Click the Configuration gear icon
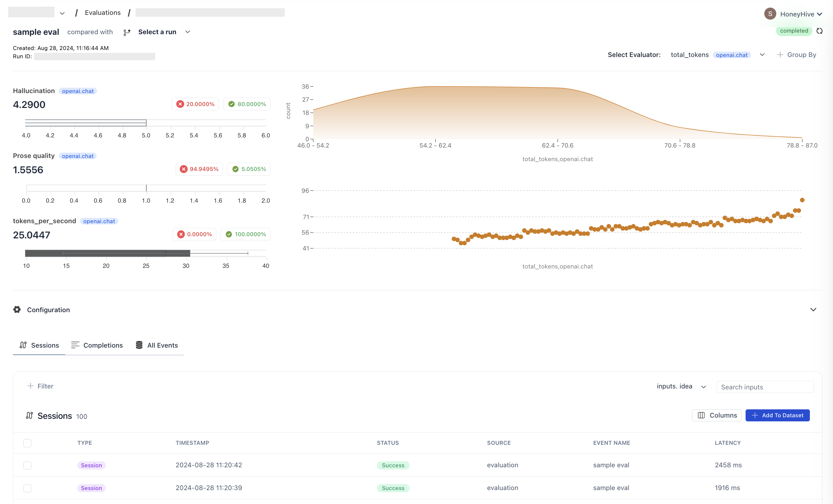The height and width of the screenshot is (504, 833). tap(17, 309)
